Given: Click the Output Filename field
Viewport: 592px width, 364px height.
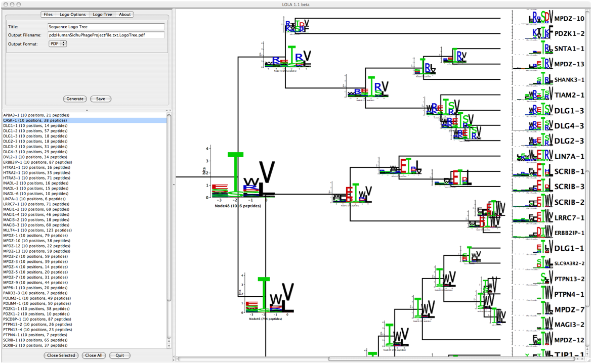Looking at the screenshot, I should tap(106, 35).
